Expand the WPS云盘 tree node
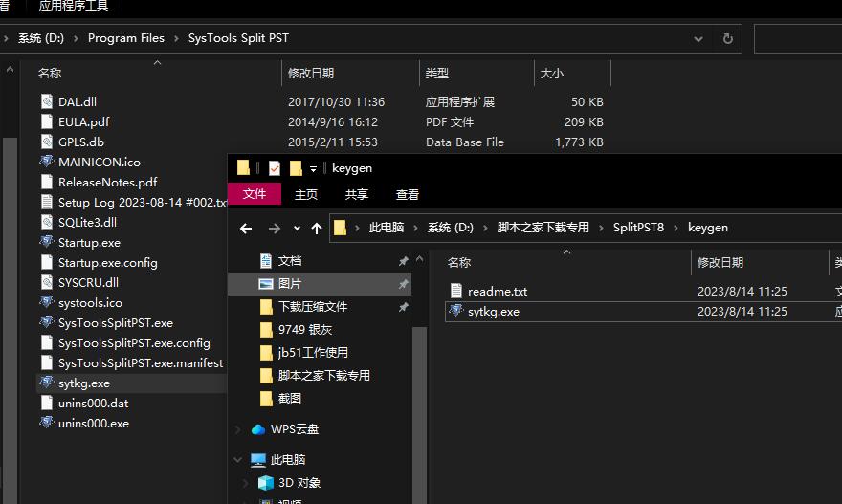The image size is (842, 504). pos(238,429)
